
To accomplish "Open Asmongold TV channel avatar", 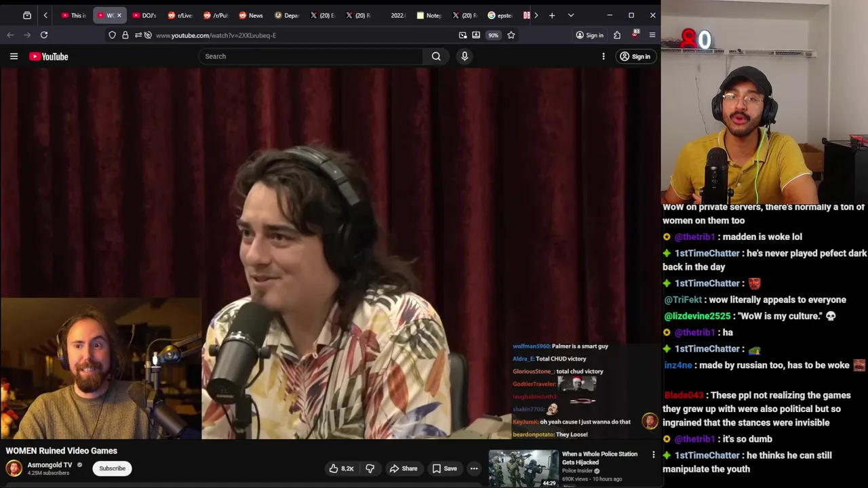I will point(14,468).
